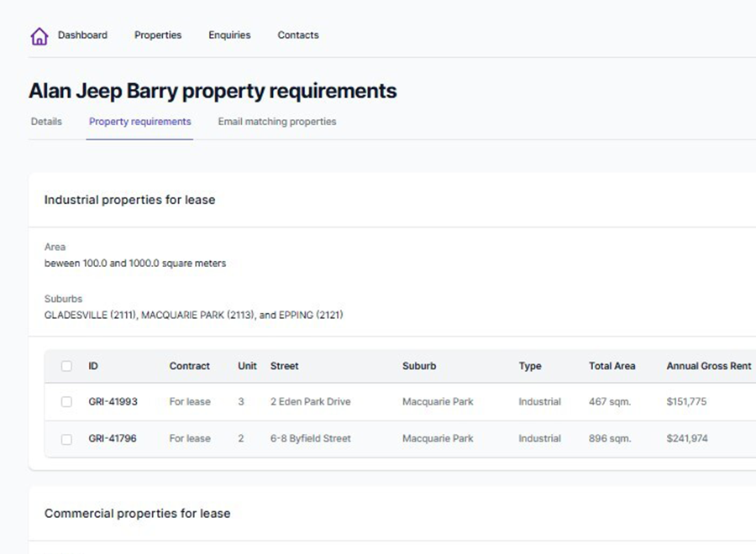Navigate to the Dashboard page
The image size is (756, 554).
pos(82,35)
